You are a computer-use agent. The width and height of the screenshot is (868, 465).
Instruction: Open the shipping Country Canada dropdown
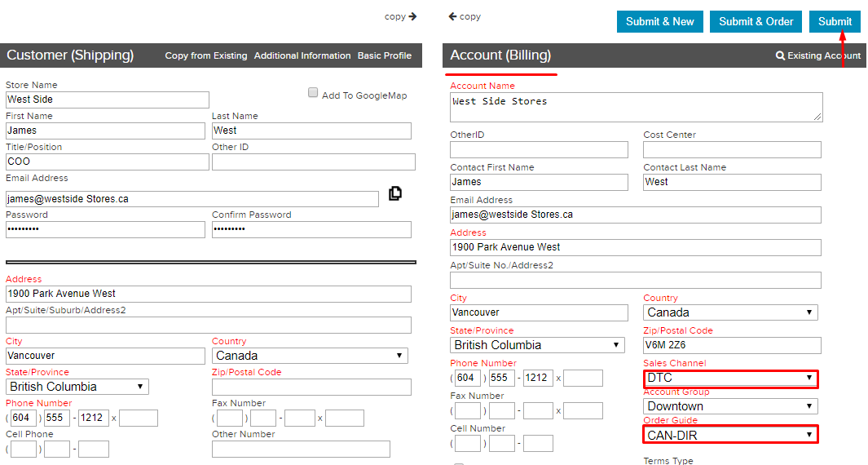[x=310, y=356]
